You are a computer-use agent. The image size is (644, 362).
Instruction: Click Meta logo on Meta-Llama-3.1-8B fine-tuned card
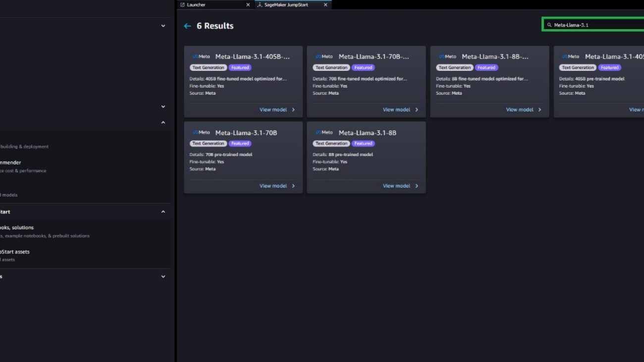coord(447,56)
